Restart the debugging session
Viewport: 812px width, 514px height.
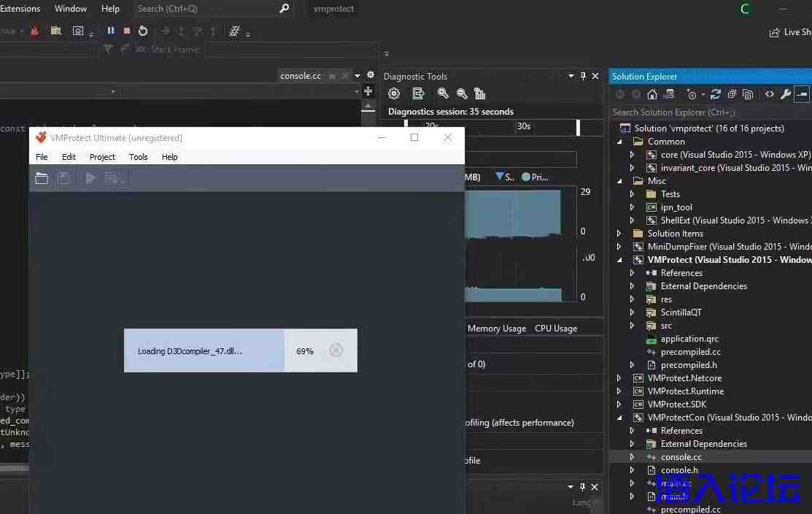point(143,31)
